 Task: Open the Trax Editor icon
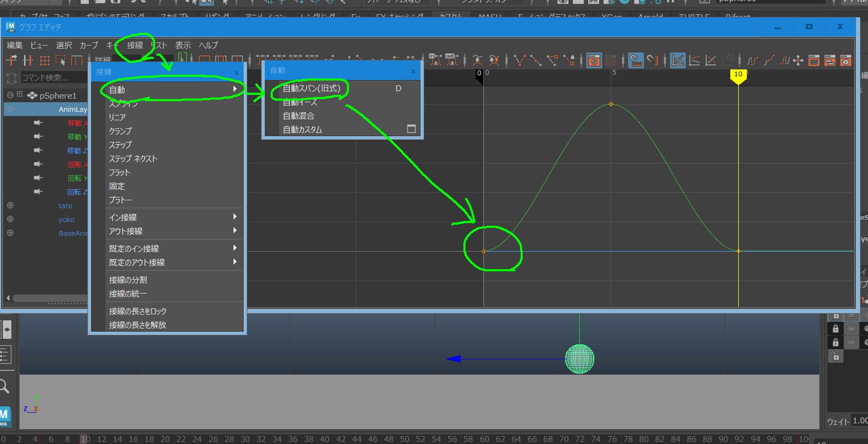coord(830,60)
